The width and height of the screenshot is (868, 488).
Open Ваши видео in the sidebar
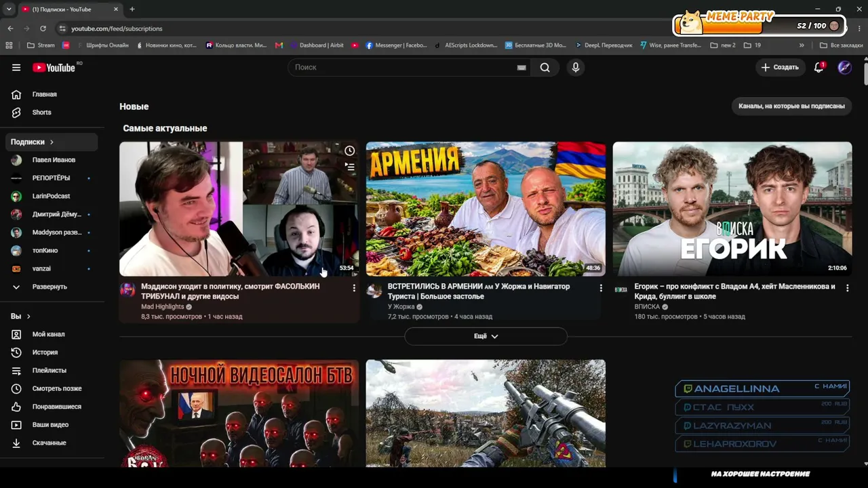coord(52,425)
